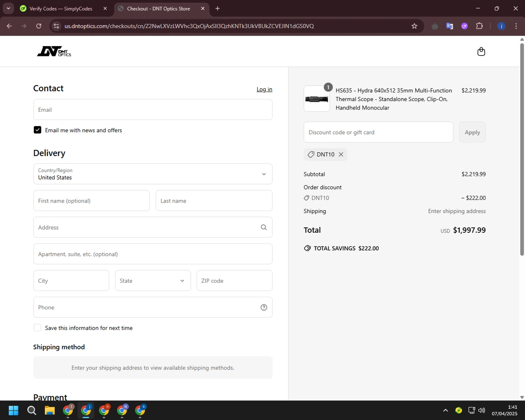View site information icon in address bar

pyautogui.click(x=56, y=26)
